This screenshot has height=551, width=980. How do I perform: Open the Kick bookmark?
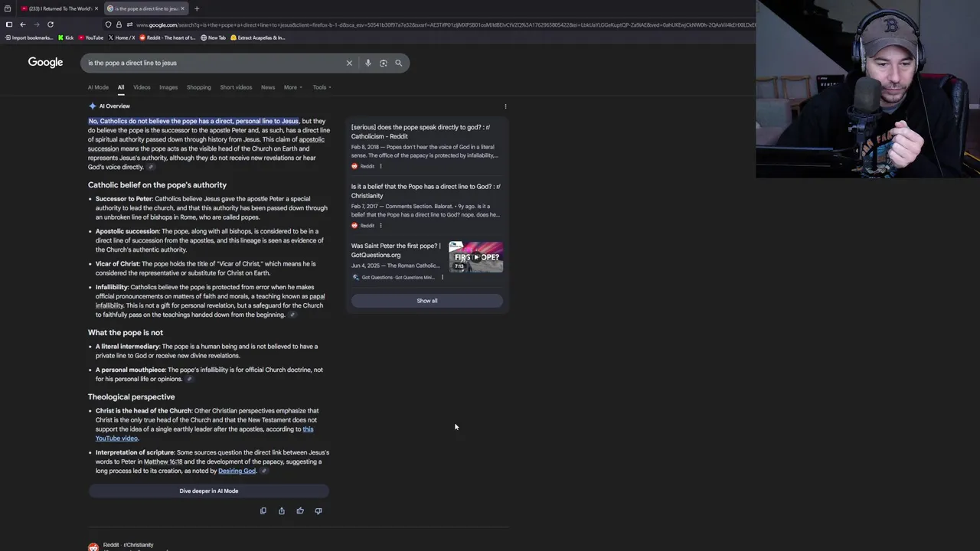(x=66, y=37)
